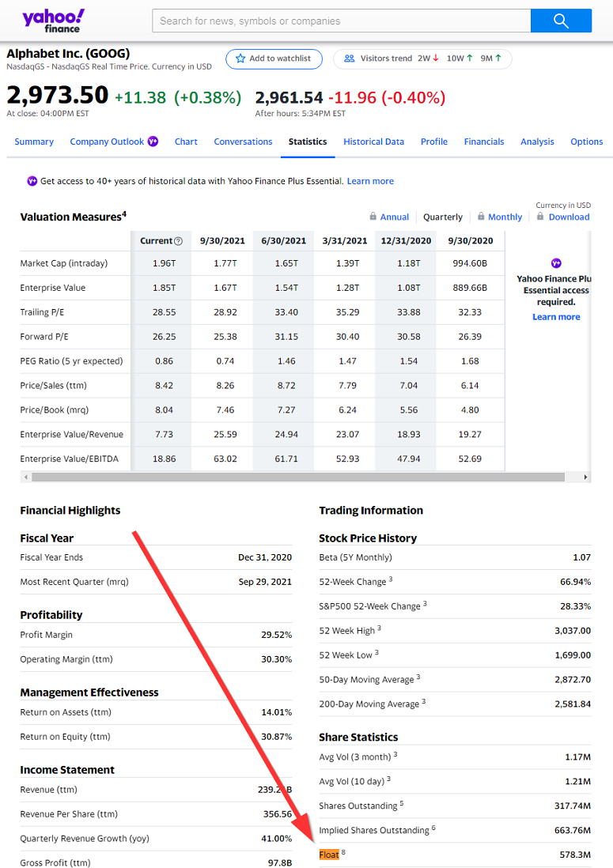Click Learn more under Essential access required
The height and width of the screenshot is (868, 613).
click(556, 317)
